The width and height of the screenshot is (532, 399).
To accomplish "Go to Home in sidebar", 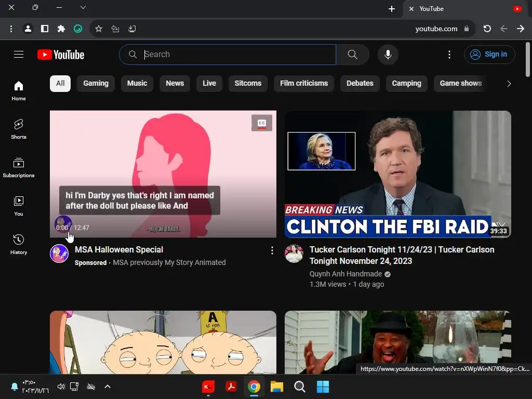I will pos(19,91).
